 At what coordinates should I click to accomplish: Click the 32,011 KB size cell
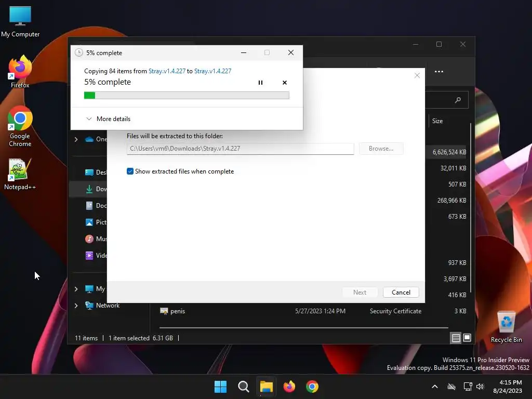[453, 168]
